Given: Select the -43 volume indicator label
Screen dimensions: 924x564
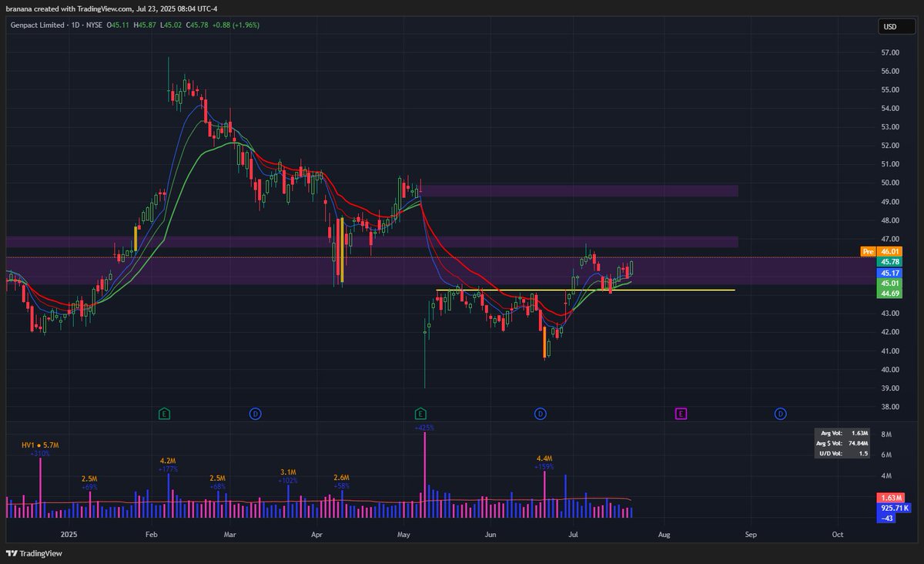Looking at the screenshot, I should point(887,519).
